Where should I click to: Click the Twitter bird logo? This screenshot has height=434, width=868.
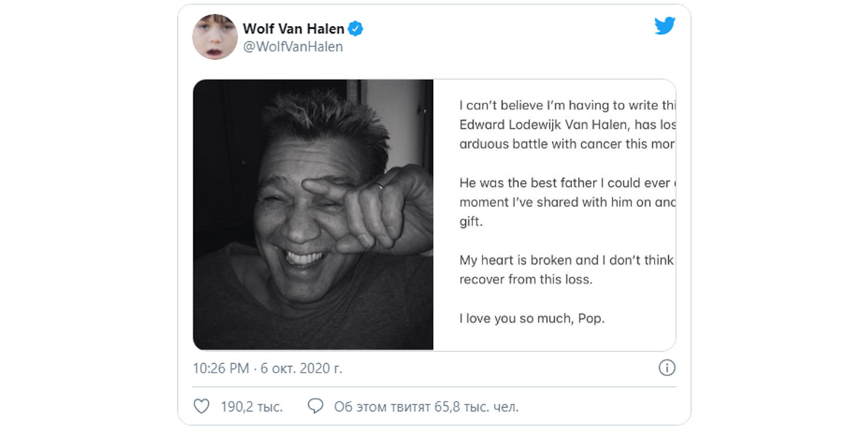tap(665, 27)
